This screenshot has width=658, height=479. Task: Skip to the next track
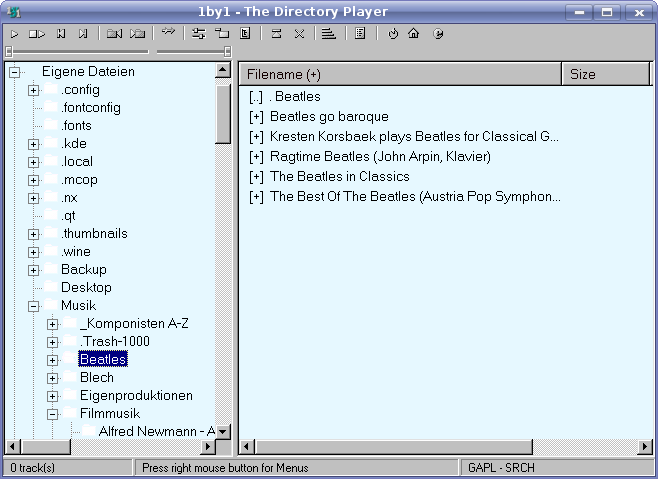[83, 34]
